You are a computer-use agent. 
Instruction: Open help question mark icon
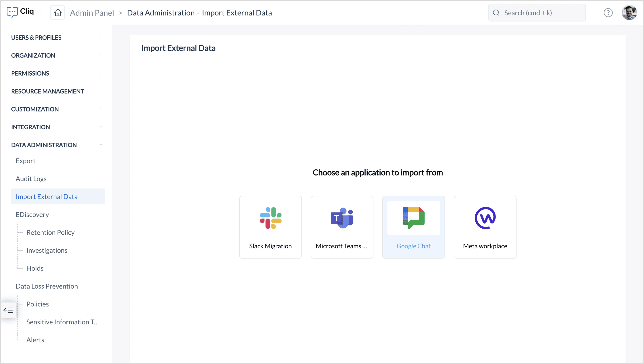tap(608, 13)
